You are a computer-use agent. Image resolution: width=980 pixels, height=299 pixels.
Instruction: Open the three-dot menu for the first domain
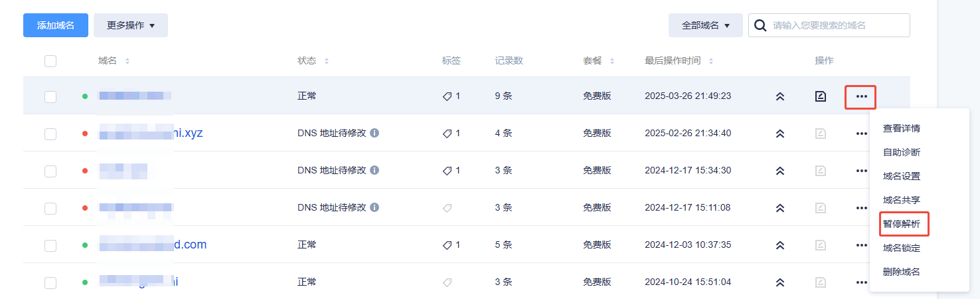pyautogui.click(x=861, y=96)
